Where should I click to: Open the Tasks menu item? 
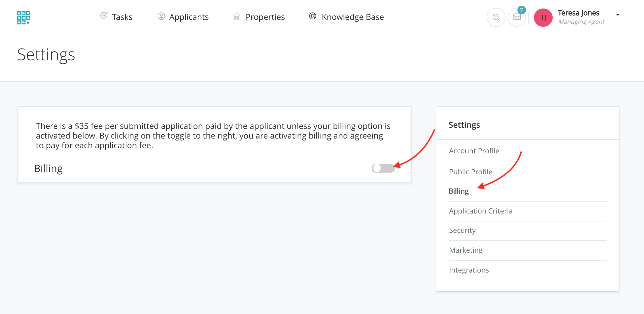122,17
